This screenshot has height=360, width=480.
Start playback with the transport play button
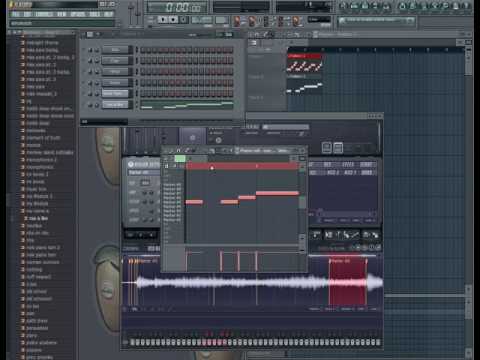point(163,19)
